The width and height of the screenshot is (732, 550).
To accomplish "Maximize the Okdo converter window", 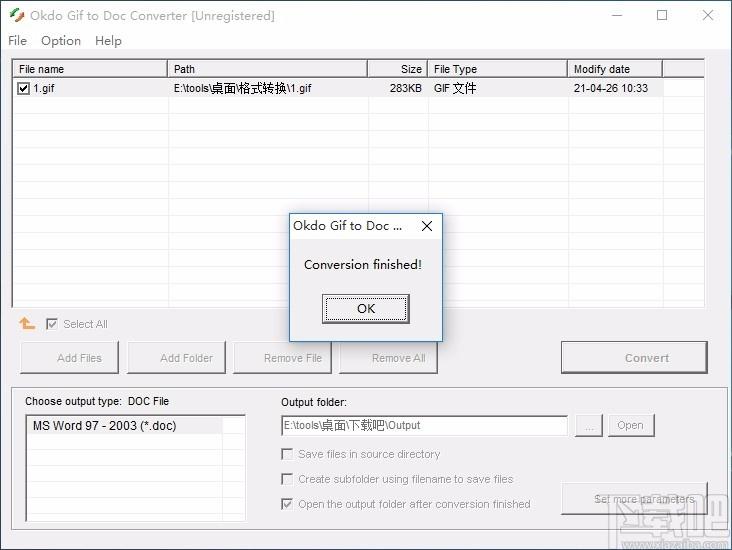I will (662, 15).
